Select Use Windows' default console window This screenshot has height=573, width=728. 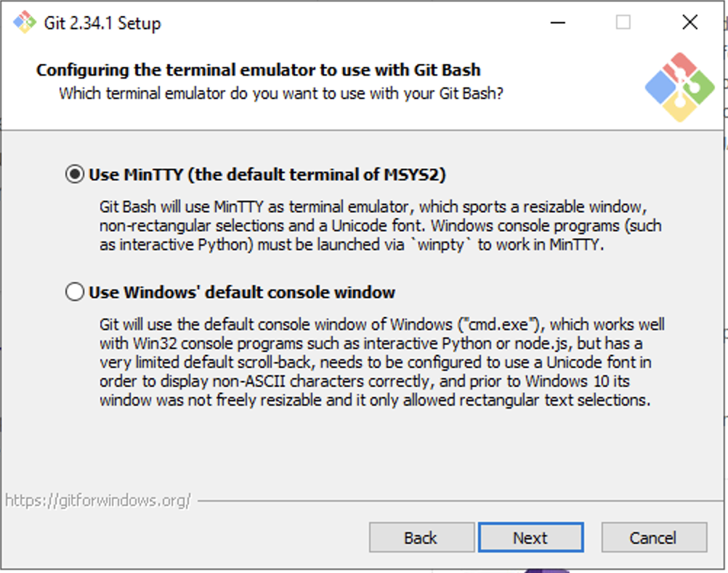(x=74, y=290)
